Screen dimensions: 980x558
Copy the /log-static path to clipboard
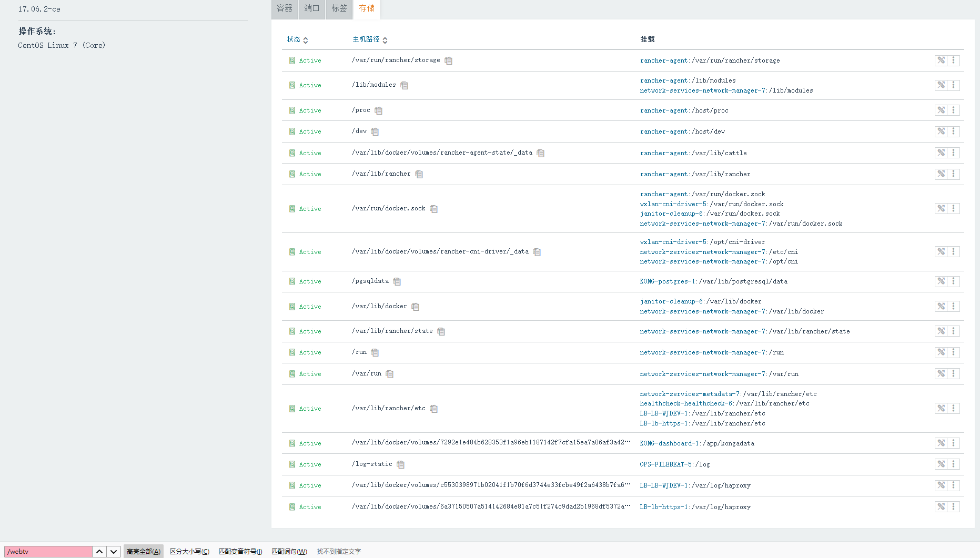click(400, 464)
